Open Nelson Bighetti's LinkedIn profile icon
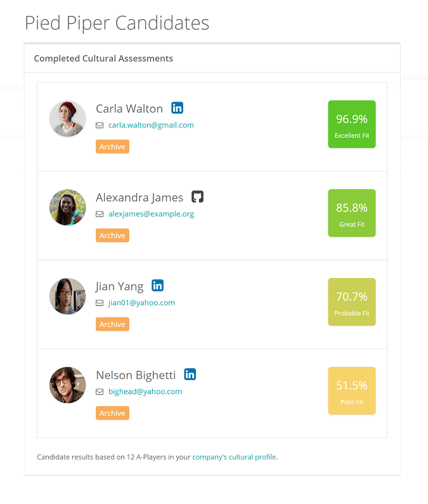The width and height of the screenshot is (428, 504). click(x=190, y=375)
